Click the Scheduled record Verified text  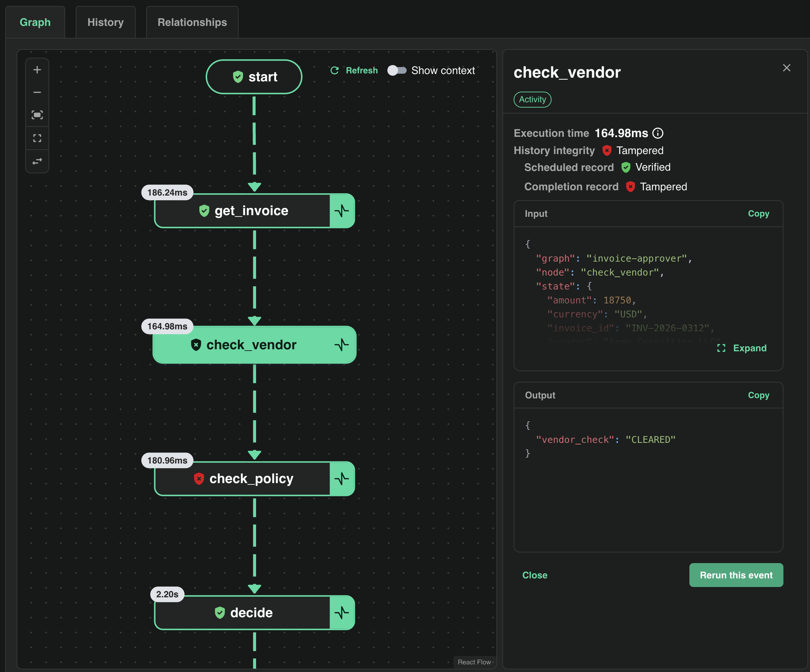pos(653,167)
